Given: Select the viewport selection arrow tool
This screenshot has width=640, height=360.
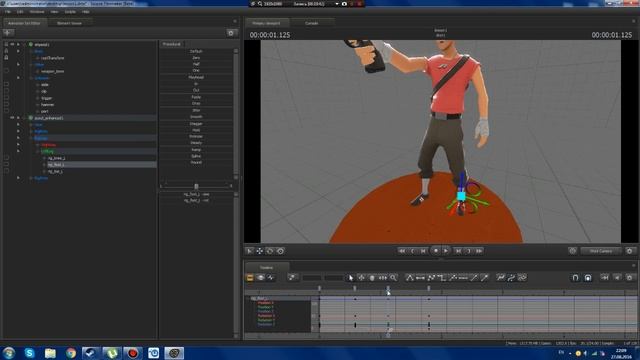Looking at the screenshot, I should click(x=249, y=251).
